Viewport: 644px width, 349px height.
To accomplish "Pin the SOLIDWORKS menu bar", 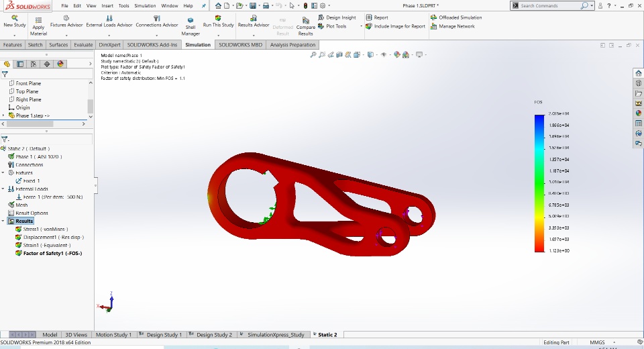I will [x=203, y=6].
